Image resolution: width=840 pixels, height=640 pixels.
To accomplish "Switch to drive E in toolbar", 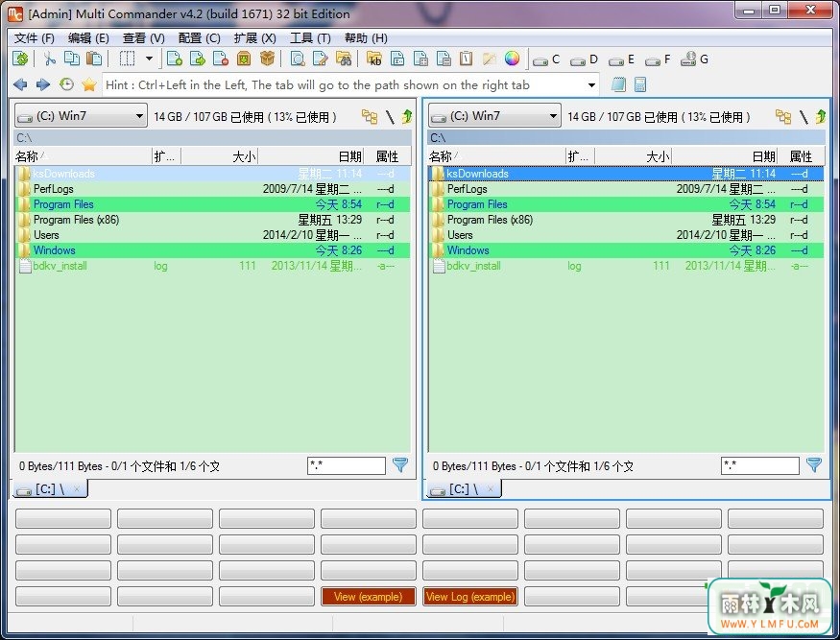I will coord(621,59).
